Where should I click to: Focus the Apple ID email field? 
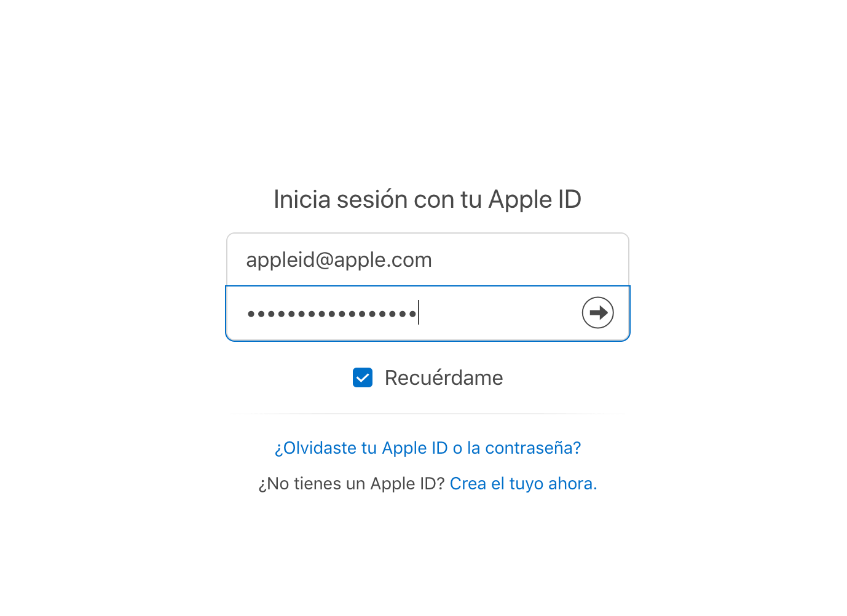428,259
